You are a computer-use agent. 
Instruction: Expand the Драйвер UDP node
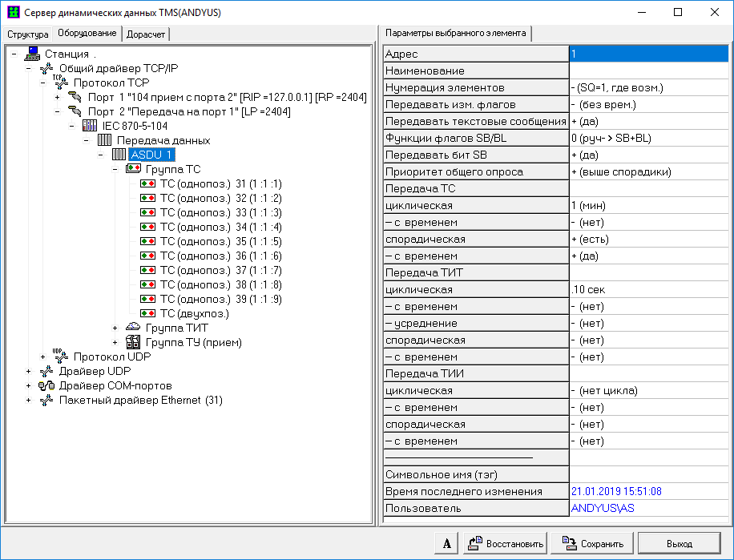pyautogui.click(x=29, y=371)
